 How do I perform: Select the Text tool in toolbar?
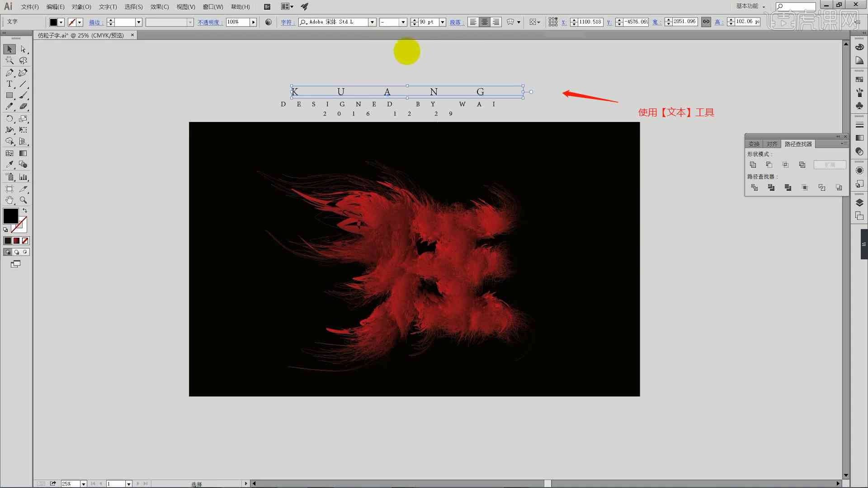[9, 84]
